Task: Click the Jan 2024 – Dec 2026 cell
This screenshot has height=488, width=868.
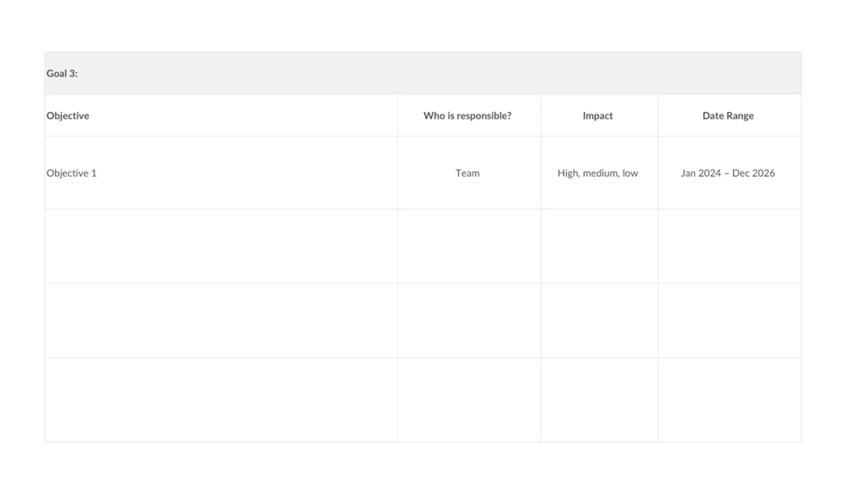Action: click(x=730, y=173)
